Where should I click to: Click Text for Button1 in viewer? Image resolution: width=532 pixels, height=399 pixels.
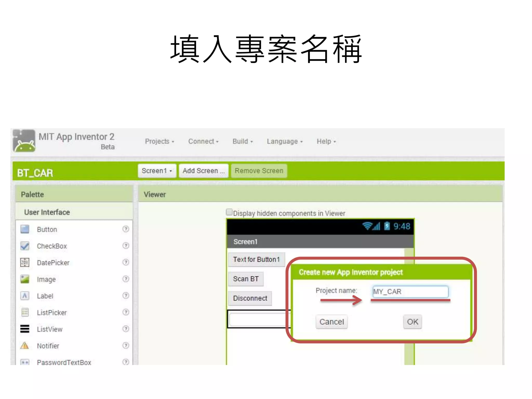click(x=256, y=259)
